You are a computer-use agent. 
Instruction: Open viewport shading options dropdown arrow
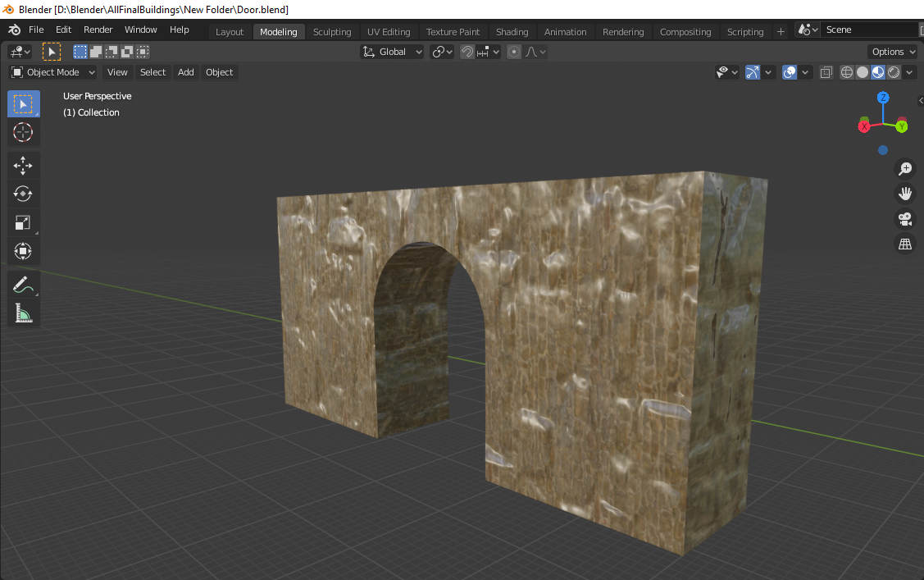(x=909, y=72)
